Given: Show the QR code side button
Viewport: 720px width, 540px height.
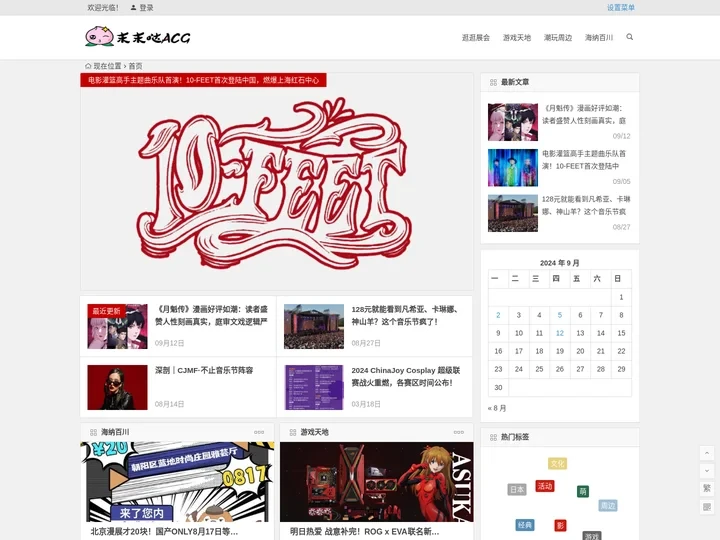Looking at the screenshot, I should [707, 506].
